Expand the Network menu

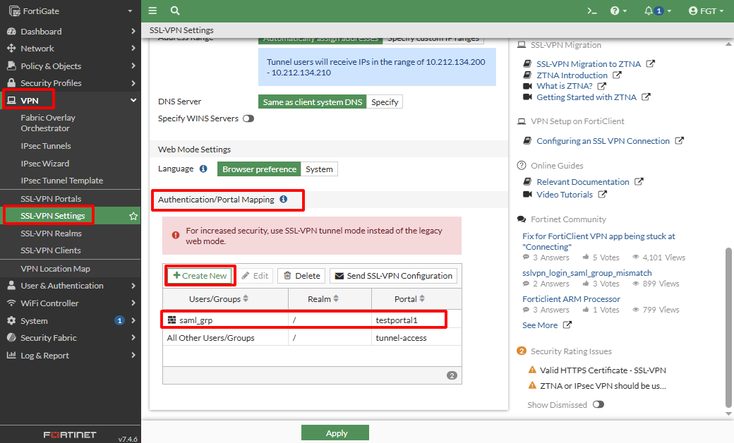pyautogui.click(x=70, y=48)
